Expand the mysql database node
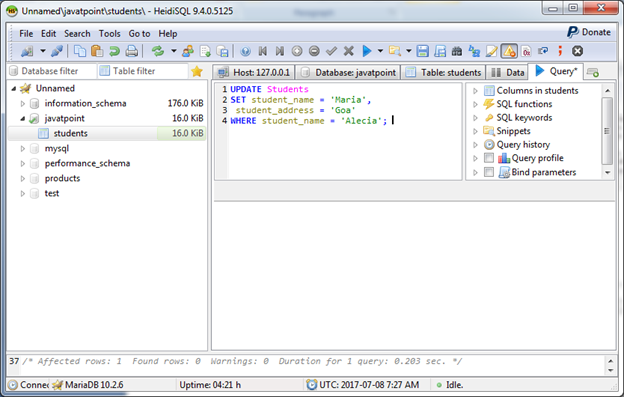The width and height of the screenshot is (624, 397). pyautogui.click(x=23, y=148)
